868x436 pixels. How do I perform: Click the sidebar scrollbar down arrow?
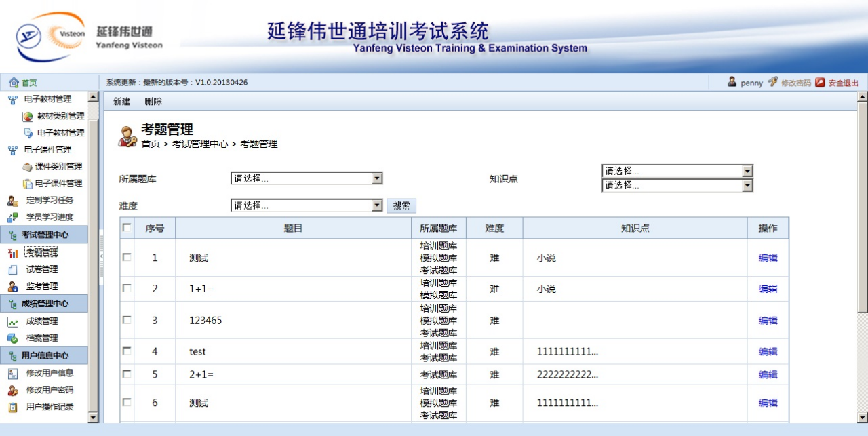[94, 418]
